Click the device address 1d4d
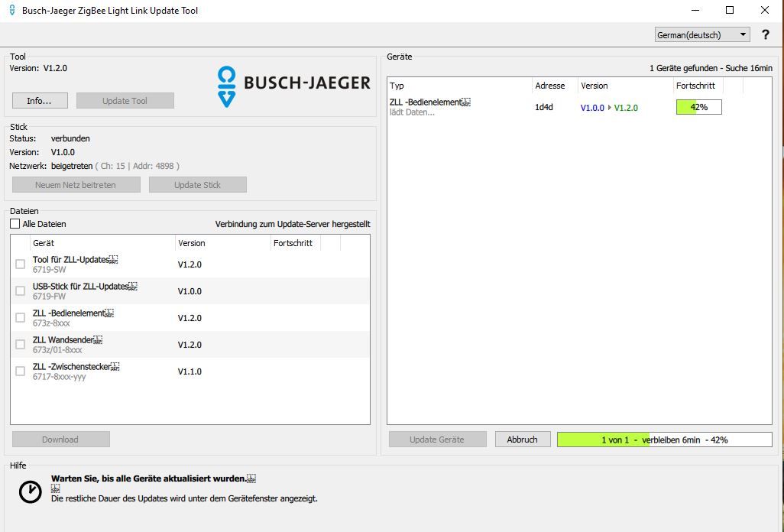 (544, 107)
